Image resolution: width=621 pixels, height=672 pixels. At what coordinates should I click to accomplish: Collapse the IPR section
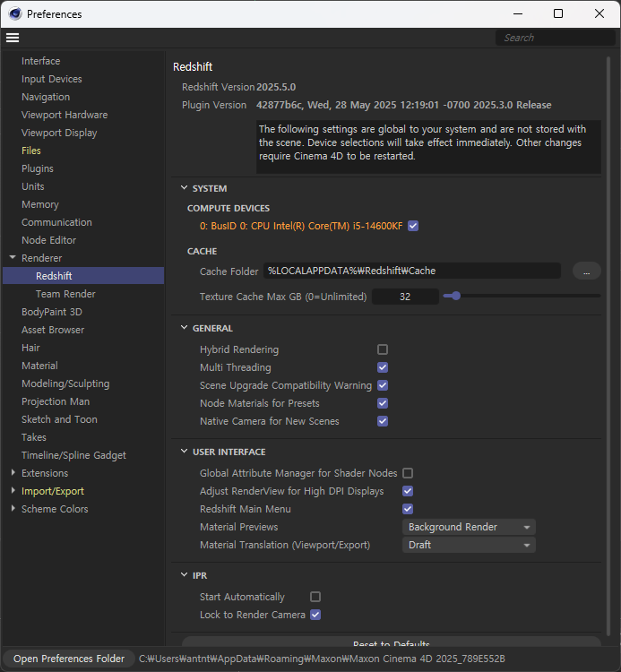[x=185, y=574]
